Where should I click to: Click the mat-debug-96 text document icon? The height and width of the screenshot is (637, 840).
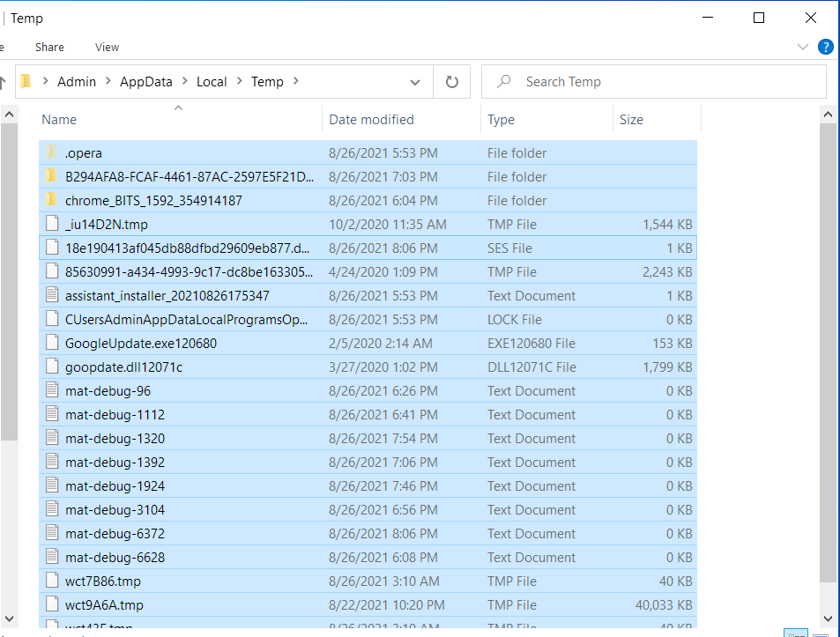(x=52, y=391)
